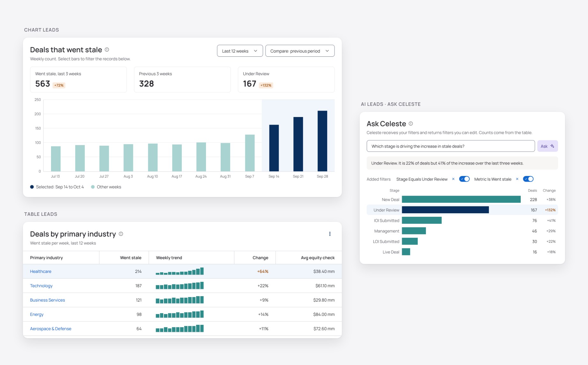Open the three-dot menu on industry table
588x365 pixels.
click(x=330, y=234)
